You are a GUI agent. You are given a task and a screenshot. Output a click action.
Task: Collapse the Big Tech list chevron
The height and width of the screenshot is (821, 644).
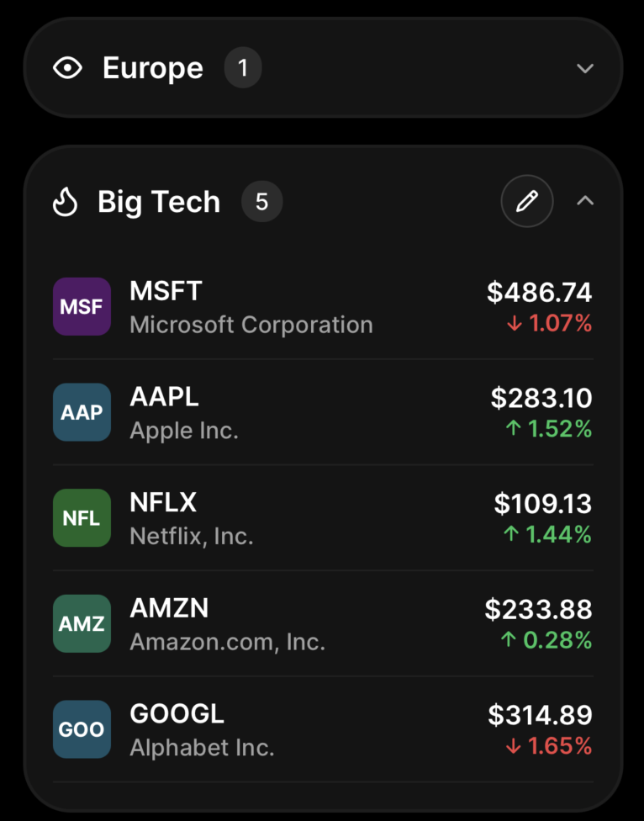(585, 201)
